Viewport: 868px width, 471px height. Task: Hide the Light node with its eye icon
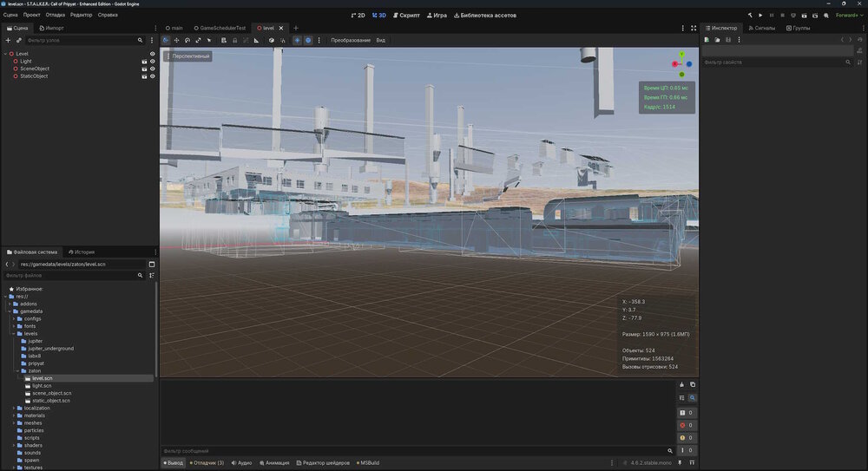point(152,62)
